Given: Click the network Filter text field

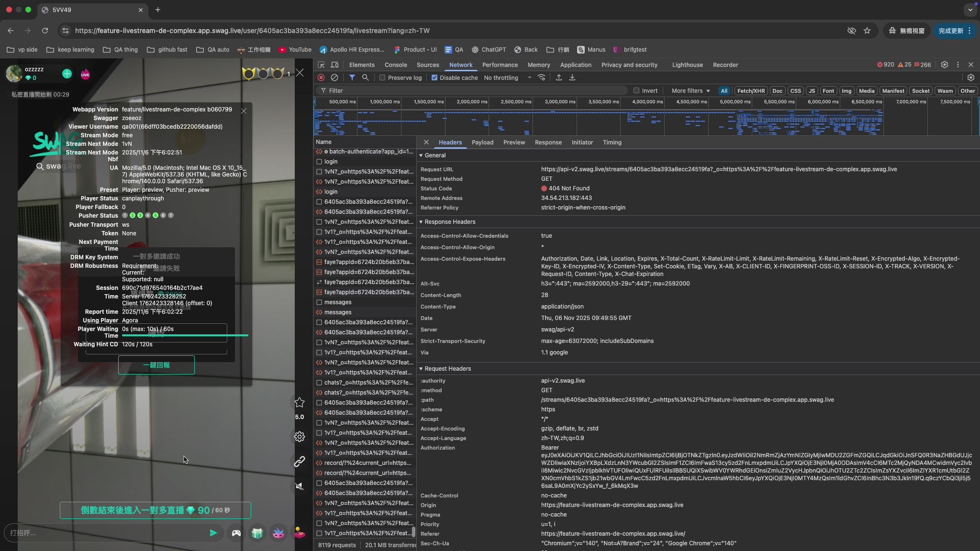Looking at the screenshot, I should tap(474, 90).
